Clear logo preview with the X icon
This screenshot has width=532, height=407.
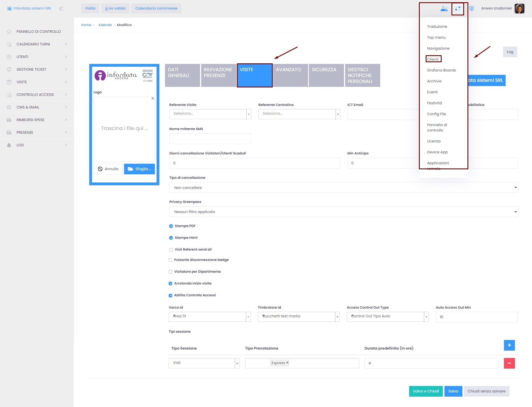point(153,98)
